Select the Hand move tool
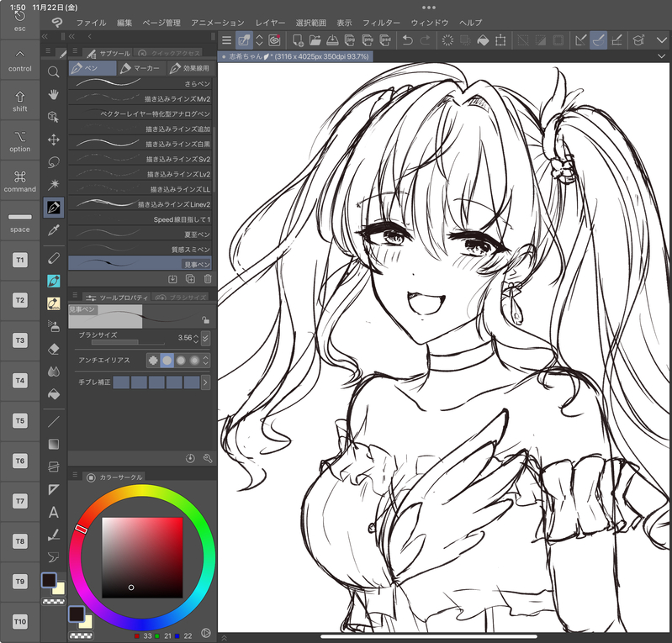The width and height of the screenshot is (672, 643). click(54, 94)
